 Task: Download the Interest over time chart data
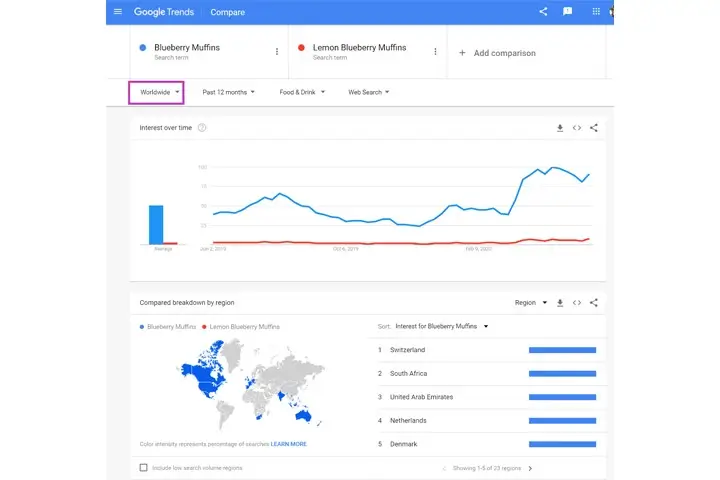pos(560,128)
